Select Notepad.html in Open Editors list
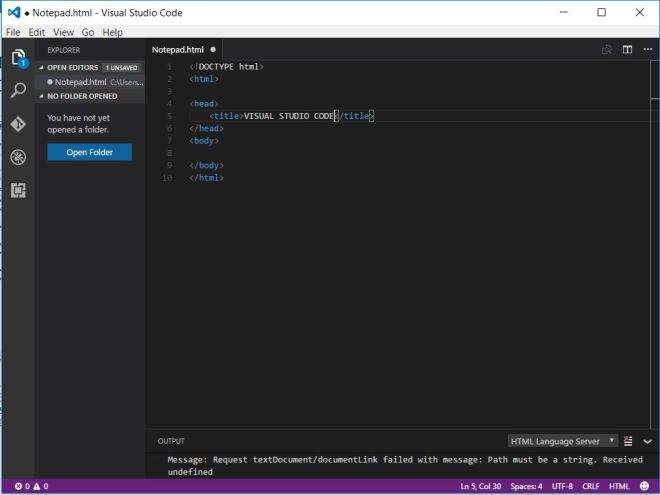 pyautogui.click(x=82, y=82)
